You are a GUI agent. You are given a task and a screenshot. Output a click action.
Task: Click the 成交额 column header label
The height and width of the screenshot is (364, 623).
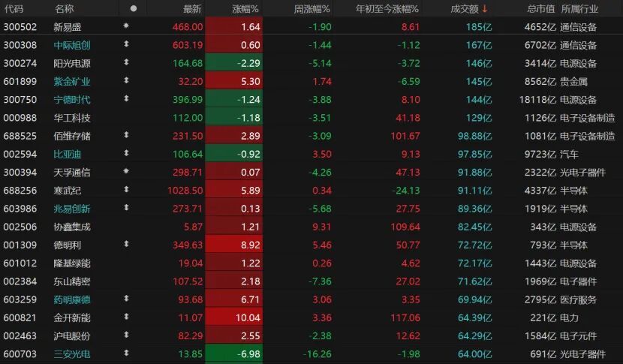click(x=465, y=9)
